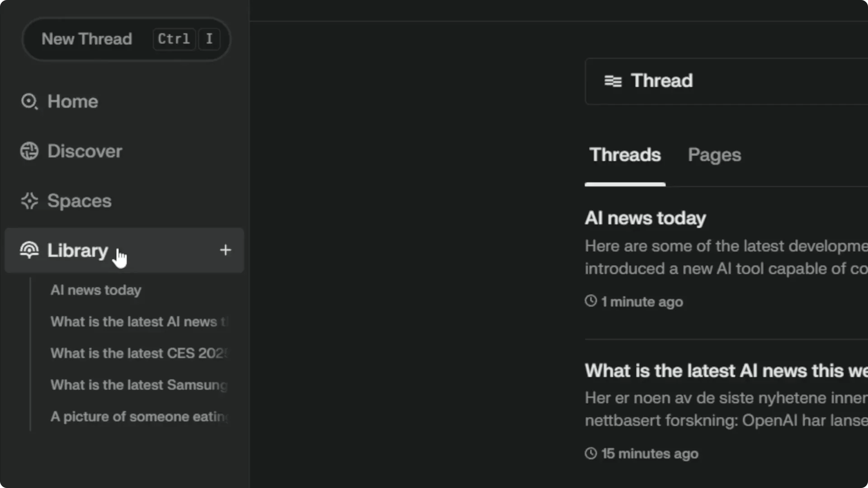
Task: Open Discover from the sidebar icon
Action: 29,151
